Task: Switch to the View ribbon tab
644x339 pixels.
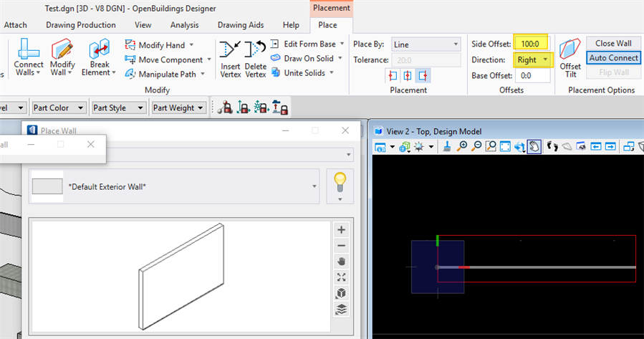Action: tap(143, 25)
